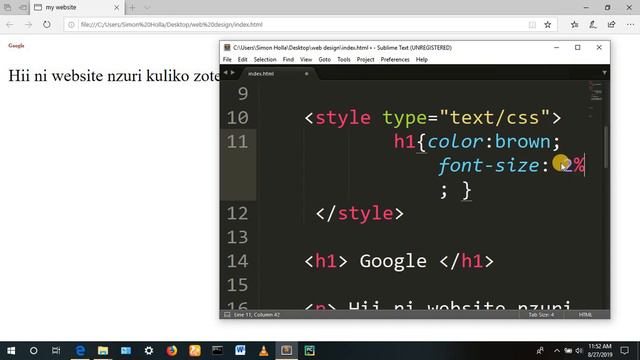This screenshot has height=360, width=640.
Task: Click the Google heading on the webpage
Action: click(16, 45)
